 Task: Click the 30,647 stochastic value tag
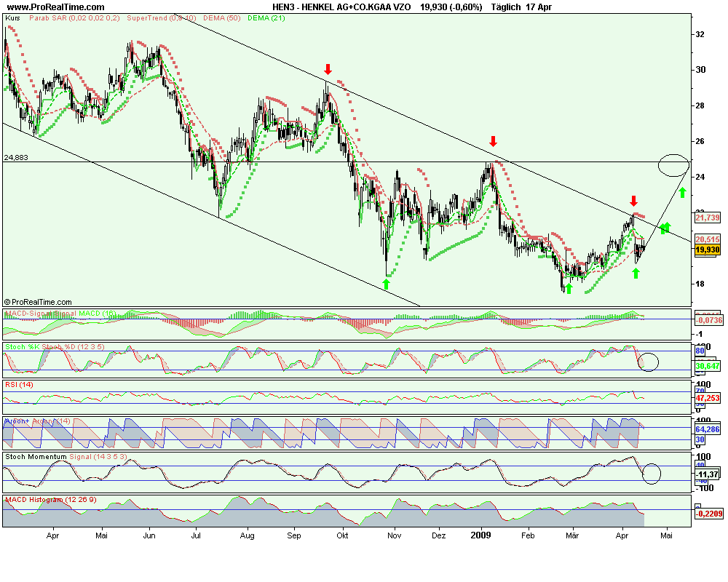pos(708,366)
